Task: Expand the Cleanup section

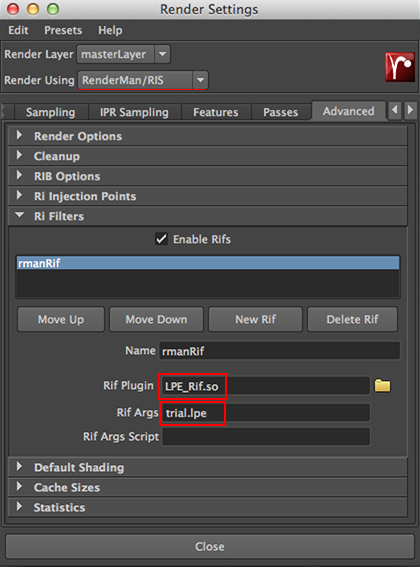Action: tap(208, 156)
